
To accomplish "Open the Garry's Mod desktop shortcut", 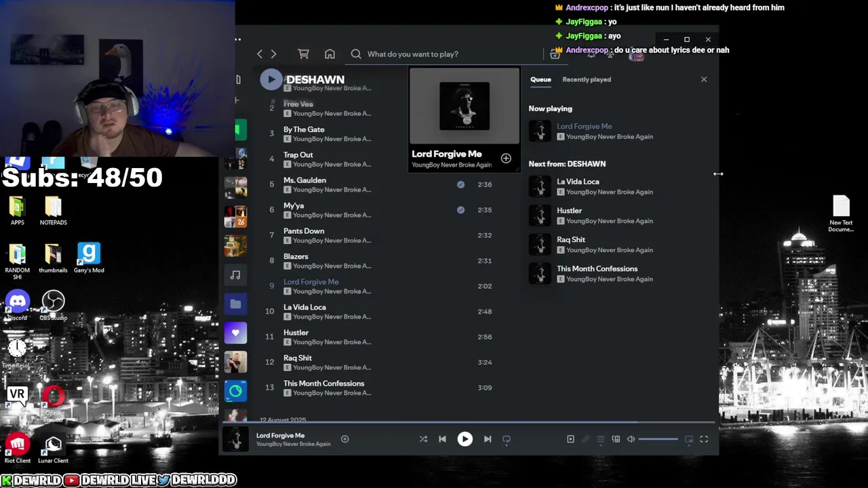I will [x=89, y=258].
